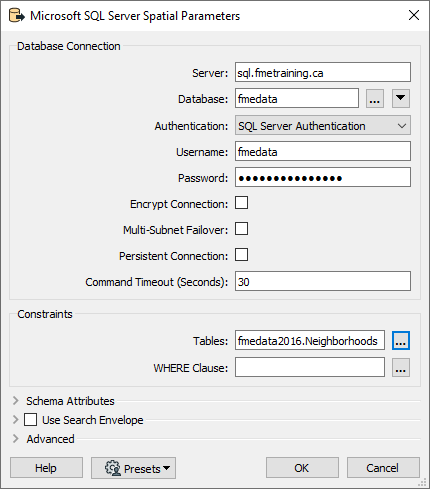The width and height of the screenshot is (430, 489).
Task: Tick the Use Search Envelope checkbox
Action: 30,420
